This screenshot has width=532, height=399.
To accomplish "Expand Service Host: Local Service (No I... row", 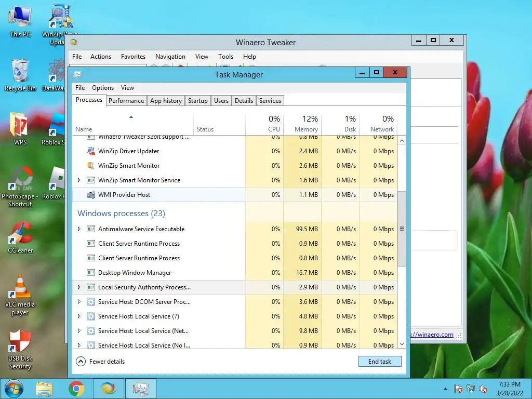I will coord(79,345).
